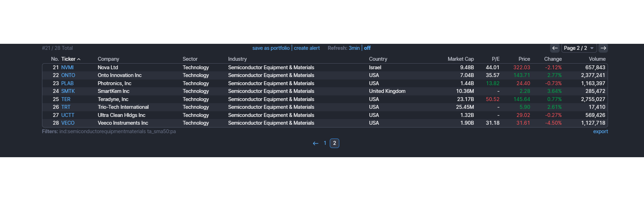Click the next page arrow at top right

603,48
